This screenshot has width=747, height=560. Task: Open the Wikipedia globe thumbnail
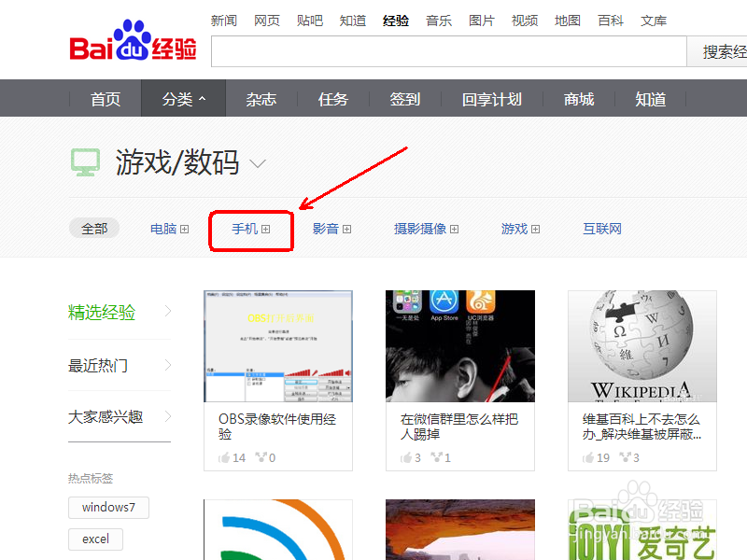coord(642,346)
